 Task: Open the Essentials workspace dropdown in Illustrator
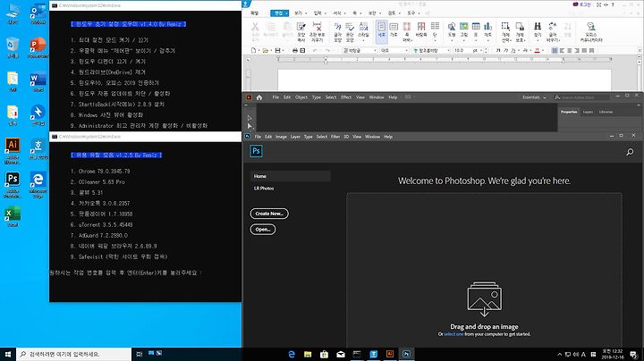pos(534,97)
